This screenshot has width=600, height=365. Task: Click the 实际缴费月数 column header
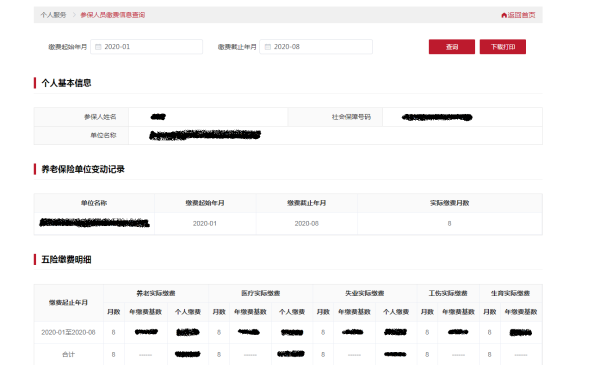450,203
